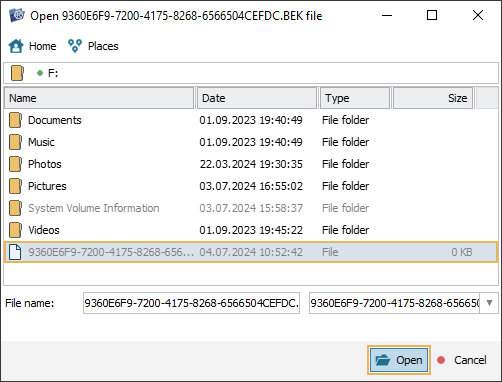Click the Open button
Screen dimensions: 502x382
pos(399,360)
